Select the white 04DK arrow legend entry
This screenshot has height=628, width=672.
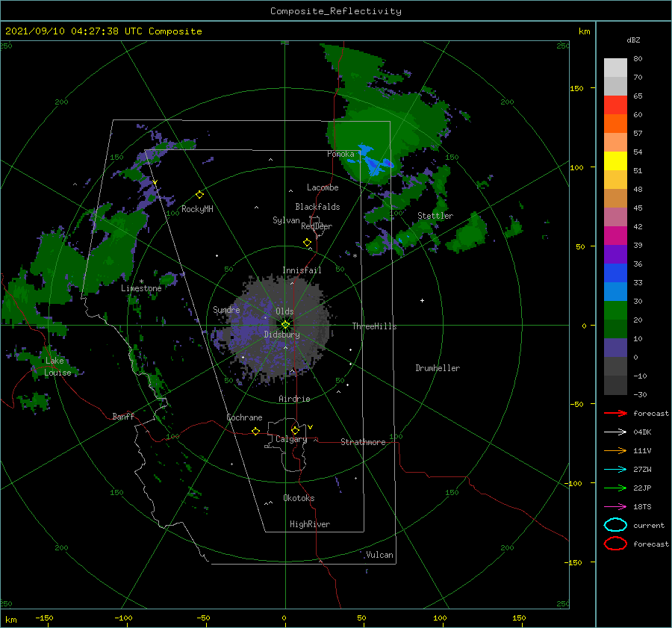point(615,432)
